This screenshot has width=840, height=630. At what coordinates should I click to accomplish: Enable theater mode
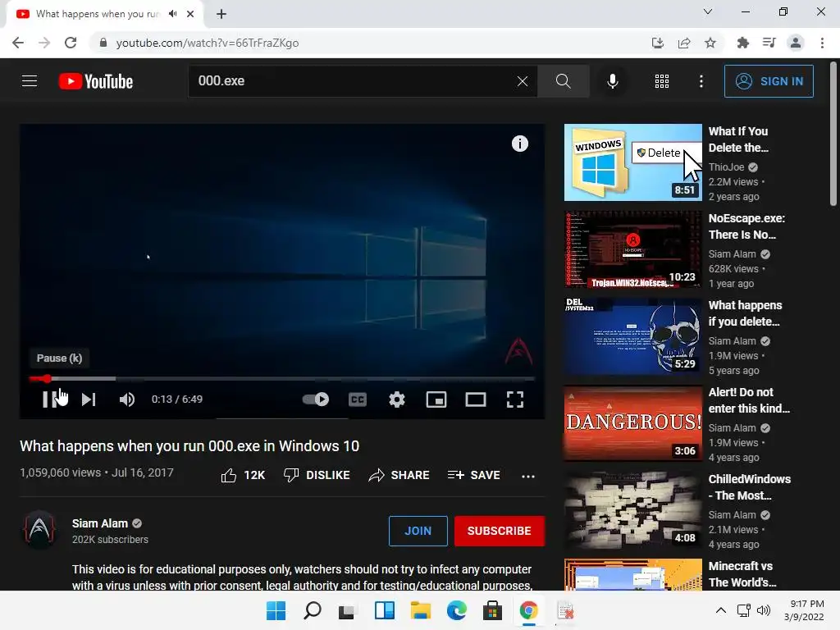[476, 399]
